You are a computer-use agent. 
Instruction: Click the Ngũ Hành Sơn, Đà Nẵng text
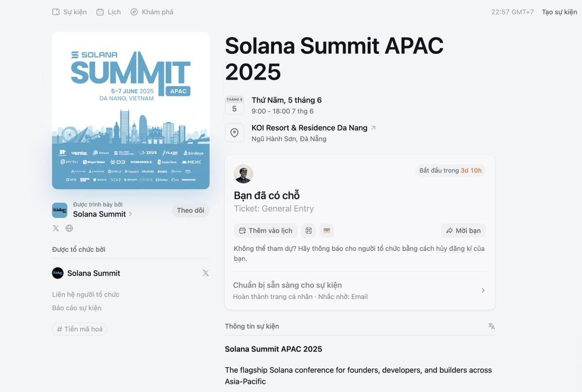[289, 139]
